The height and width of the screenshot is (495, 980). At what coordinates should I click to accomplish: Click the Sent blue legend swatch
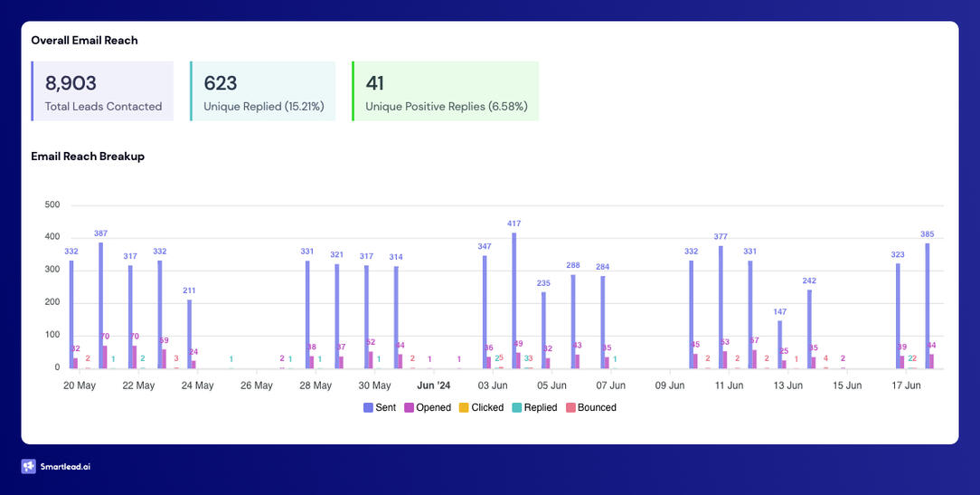point(368,408)
